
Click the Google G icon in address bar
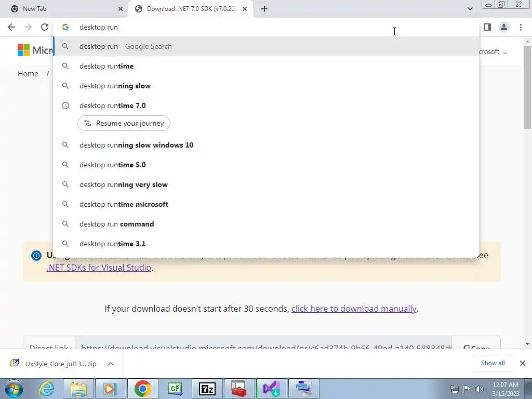pyautogui.click(x=65, y=27)
